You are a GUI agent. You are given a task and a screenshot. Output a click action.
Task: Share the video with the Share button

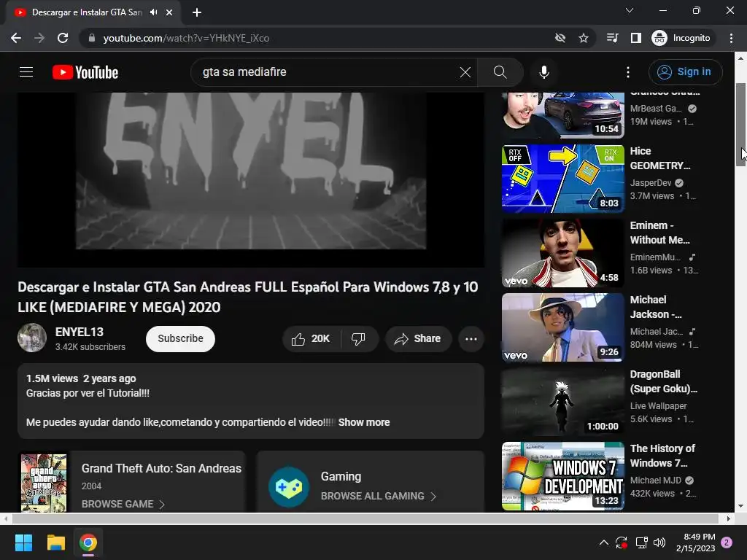click(418, 338)
